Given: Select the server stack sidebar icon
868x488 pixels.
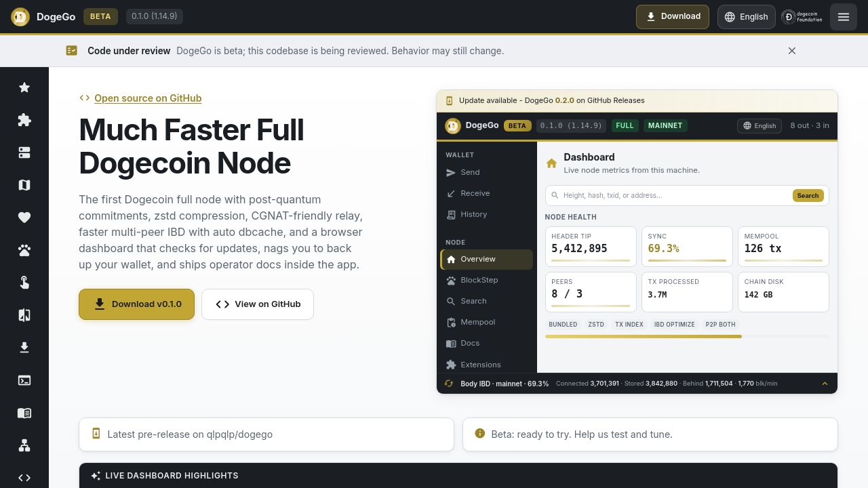Looking at the screenshot, I should point(24,152).
